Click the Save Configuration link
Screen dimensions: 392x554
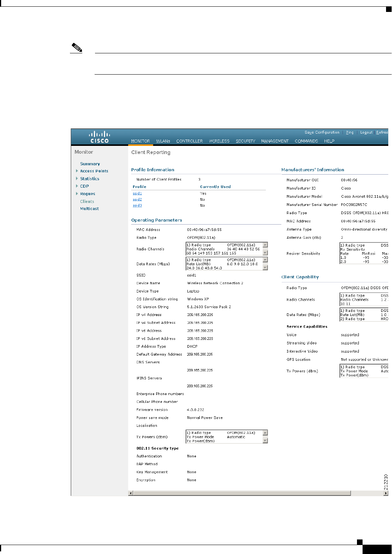pos(322,132)
